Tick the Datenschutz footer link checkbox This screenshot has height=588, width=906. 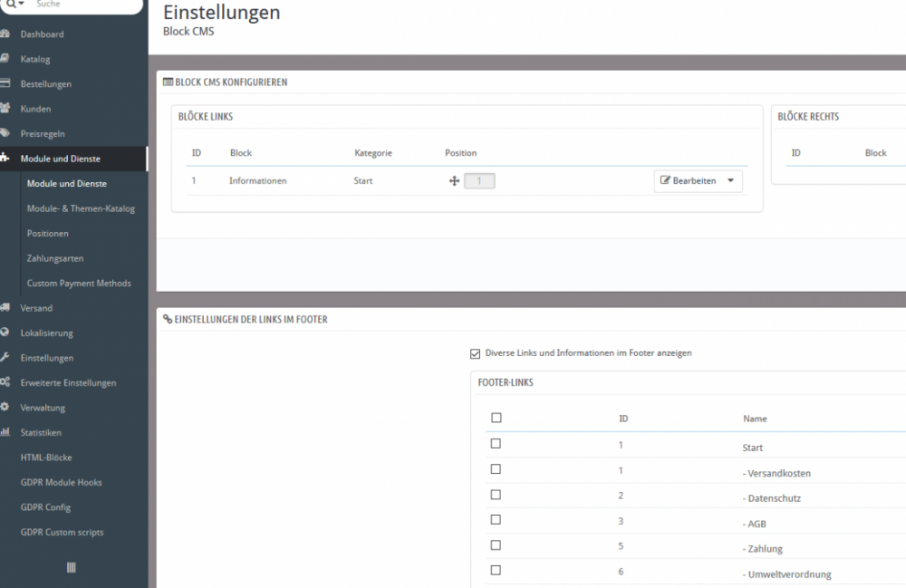tap(496, 495)
